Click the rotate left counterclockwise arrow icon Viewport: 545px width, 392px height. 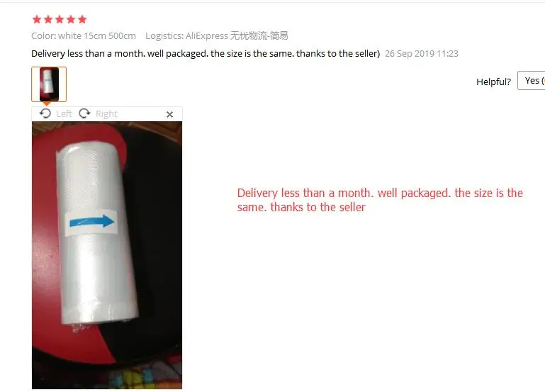point(45,113)
